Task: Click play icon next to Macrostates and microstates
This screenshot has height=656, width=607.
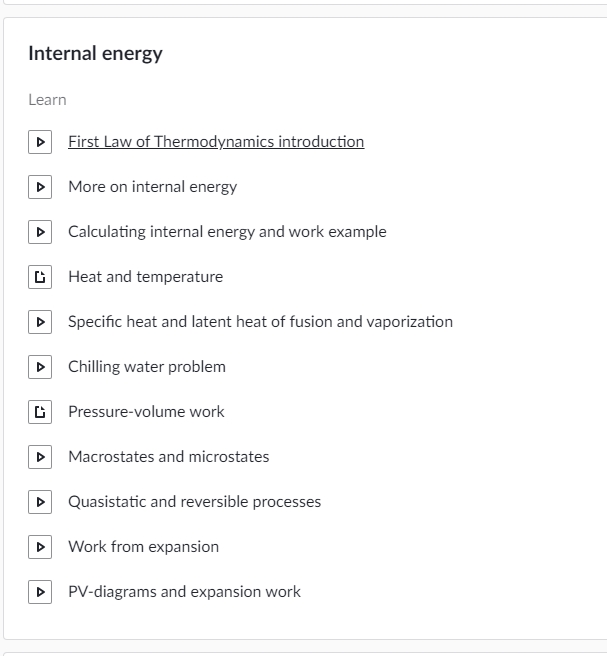Action: [40, 457]
